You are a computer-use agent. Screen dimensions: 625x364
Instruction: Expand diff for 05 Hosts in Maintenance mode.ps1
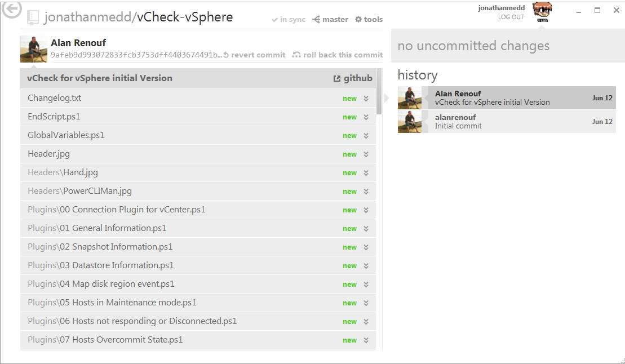(x=366, y=303)
